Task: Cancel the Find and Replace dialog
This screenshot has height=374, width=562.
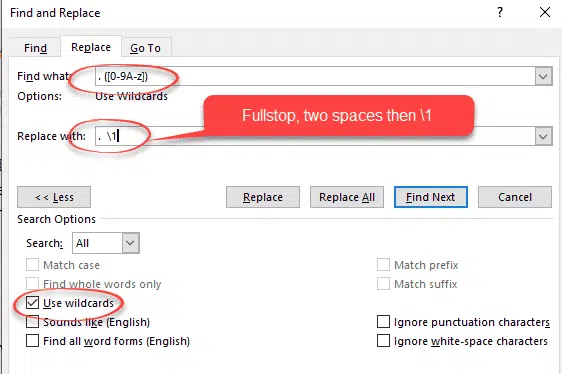Action: click(515, 197)
